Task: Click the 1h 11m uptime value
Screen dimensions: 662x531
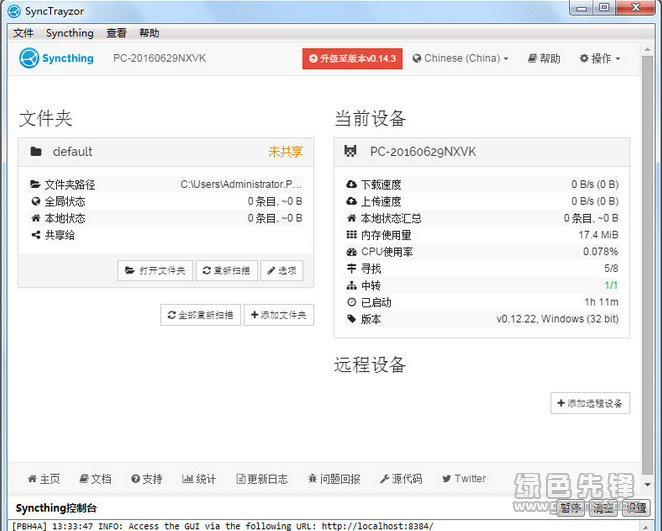Action: [601, 302]
